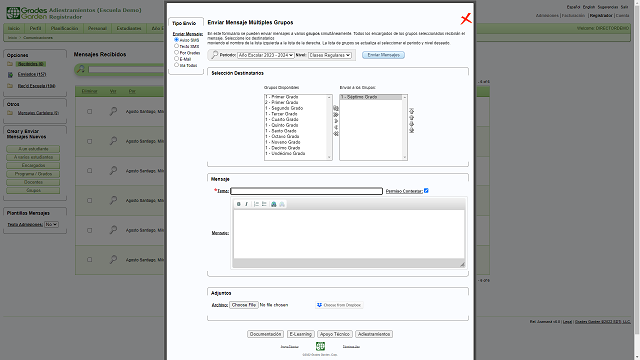Open the Perfil menu item
Viewport: 640px width, 360px height.
coord(36,28)
